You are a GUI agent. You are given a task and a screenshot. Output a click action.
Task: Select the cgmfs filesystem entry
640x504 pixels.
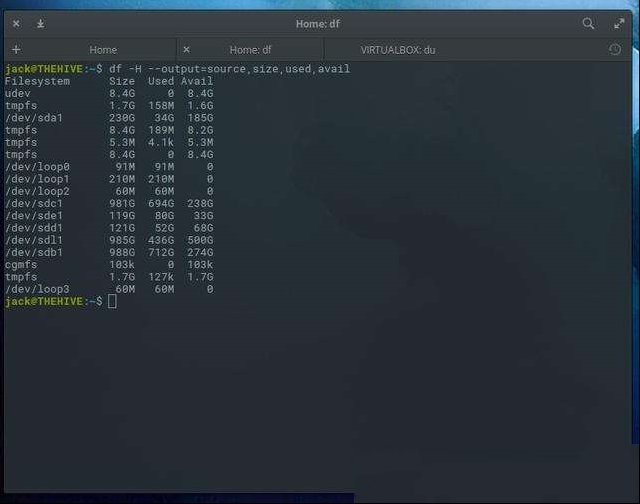point(21,265)
